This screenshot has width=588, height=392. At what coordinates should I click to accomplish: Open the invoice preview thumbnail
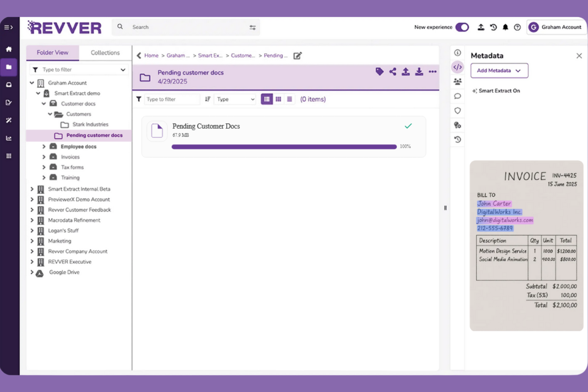click(x=526, y=246)
